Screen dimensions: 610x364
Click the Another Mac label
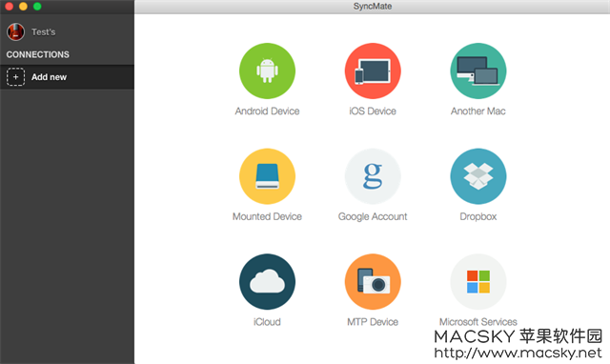pos(478,111)
